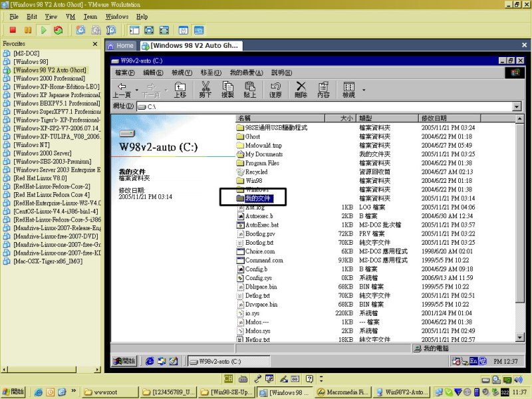Open the 檢視(V) menu in Explorer
Viewport: 532px width, 399px height.
182,72
